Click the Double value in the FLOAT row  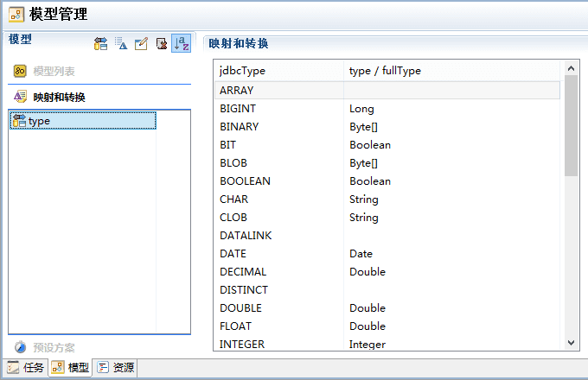coord(367,326)
